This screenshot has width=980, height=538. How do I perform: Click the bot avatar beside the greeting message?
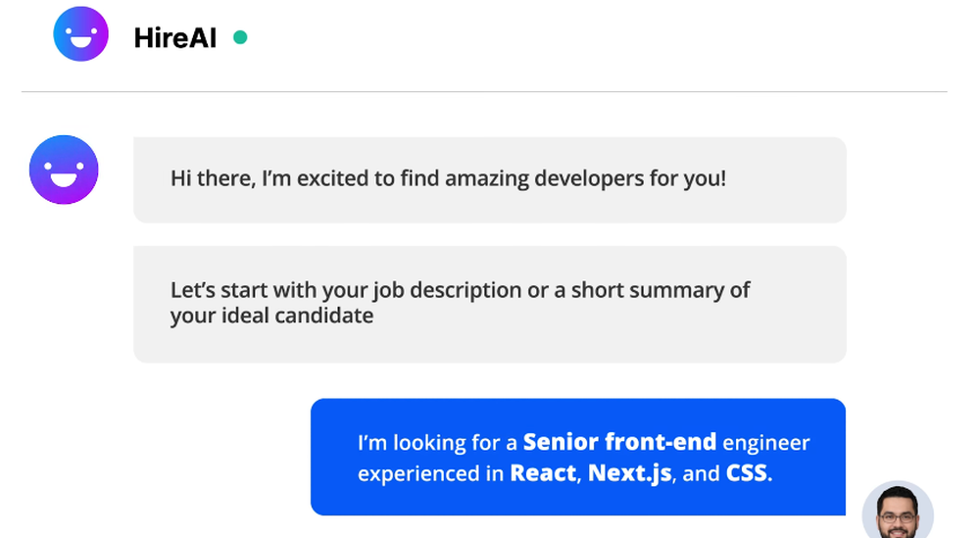[x=64, y=170]
